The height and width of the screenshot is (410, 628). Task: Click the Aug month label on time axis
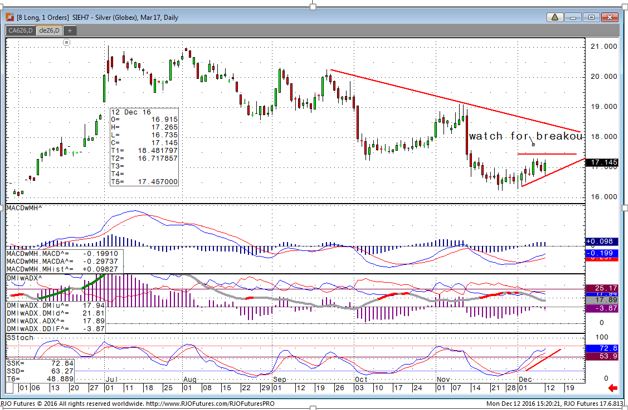[189, 379]
